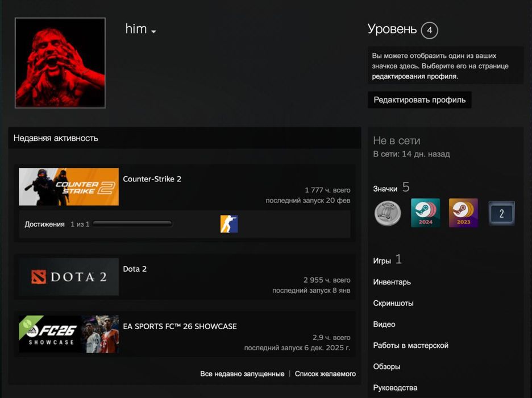Open EA SPORTS FC 26 SHOWCASE title
Image resolution: width=532 pixels, height=398 pixels.
(180, 326)
